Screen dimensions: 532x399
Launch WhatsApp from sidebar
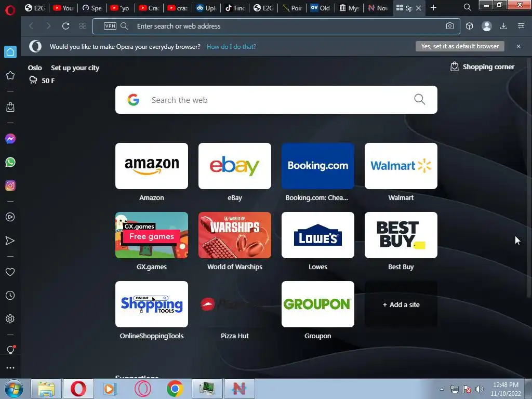pyautogui.click(x=10, y=162)
